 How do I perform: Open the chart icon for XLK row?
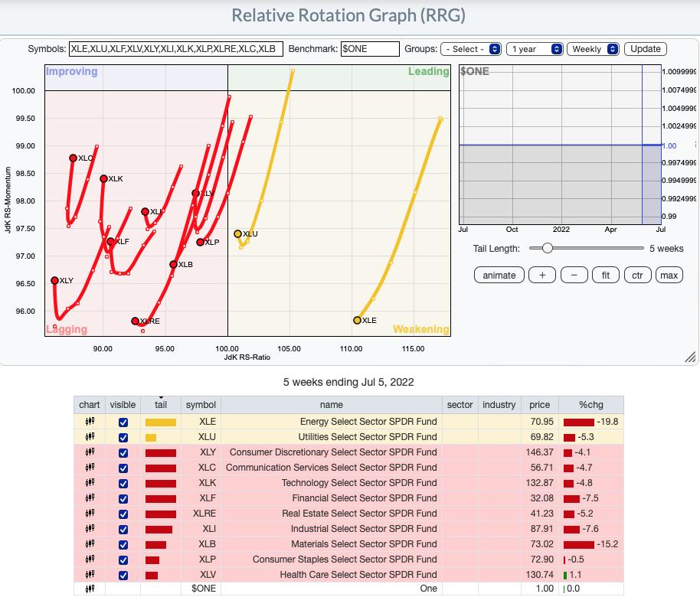[x=90, y=483]
